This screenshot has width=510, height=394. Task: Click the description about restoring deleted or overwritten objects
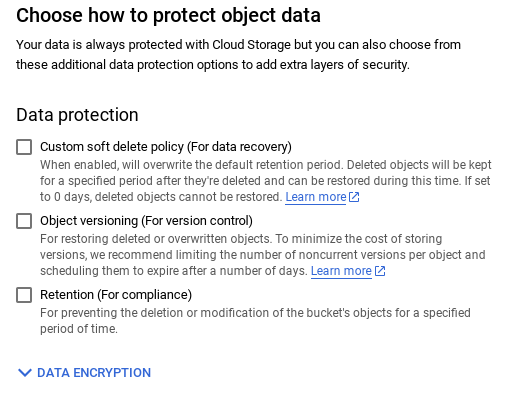(263, 255)
